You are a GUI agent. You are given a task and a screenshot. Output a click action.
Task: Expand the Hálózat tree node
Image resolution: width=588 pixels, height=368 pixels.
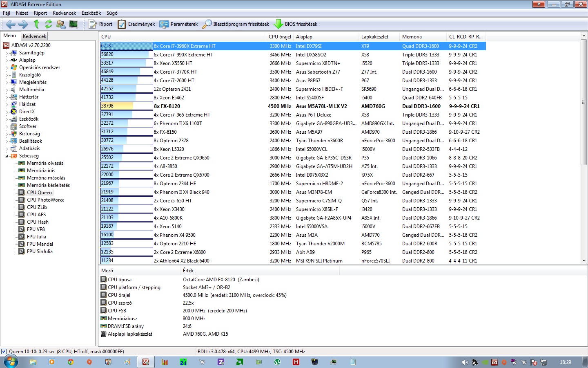click(7, 104)
